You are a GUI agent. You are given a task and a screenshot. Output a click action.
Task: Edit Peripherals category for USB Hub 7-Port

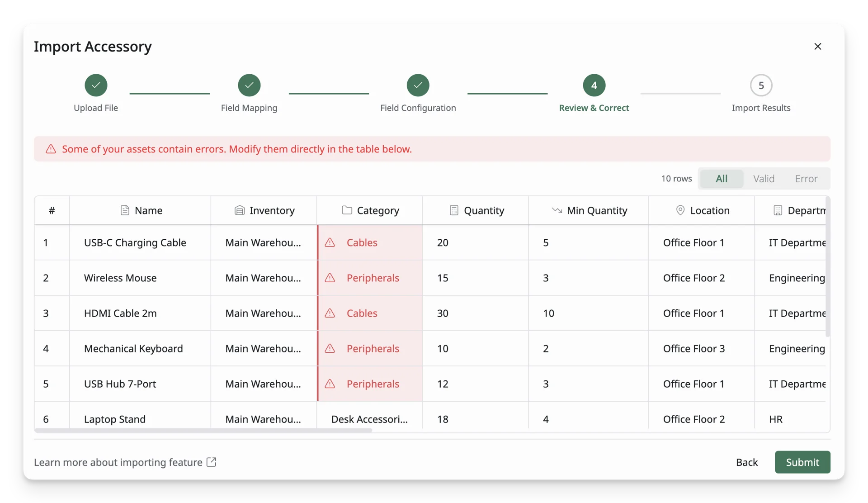370,384
